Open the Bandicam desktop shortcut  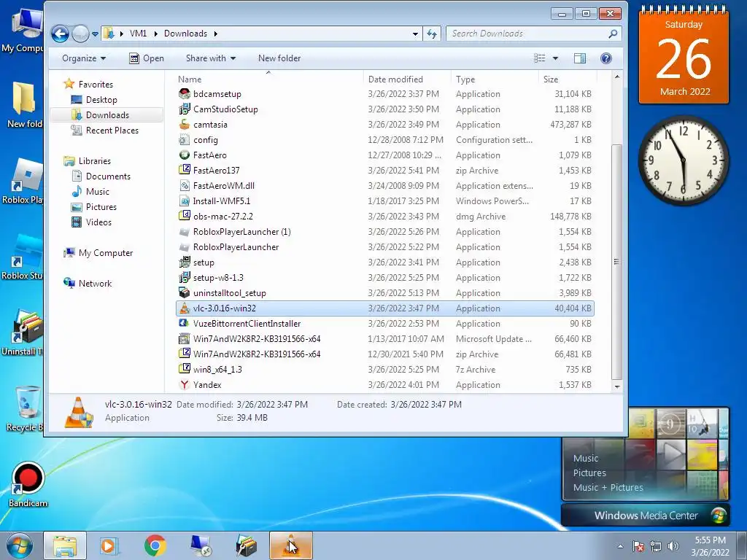point(28,484)
